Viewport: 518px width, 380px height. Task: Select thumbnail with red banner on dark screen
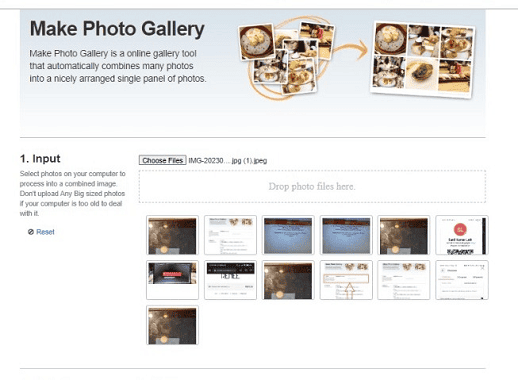(172, 280)
